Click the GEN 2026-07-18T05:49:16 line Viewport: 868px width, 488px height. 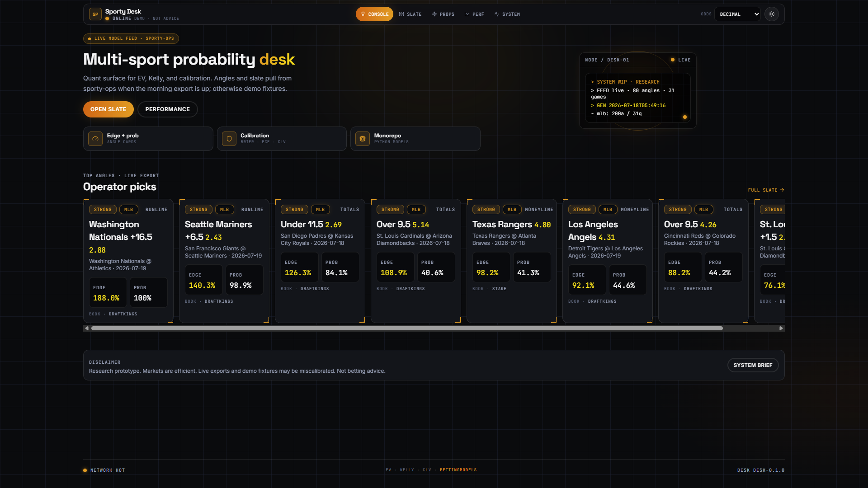(628, 106)
